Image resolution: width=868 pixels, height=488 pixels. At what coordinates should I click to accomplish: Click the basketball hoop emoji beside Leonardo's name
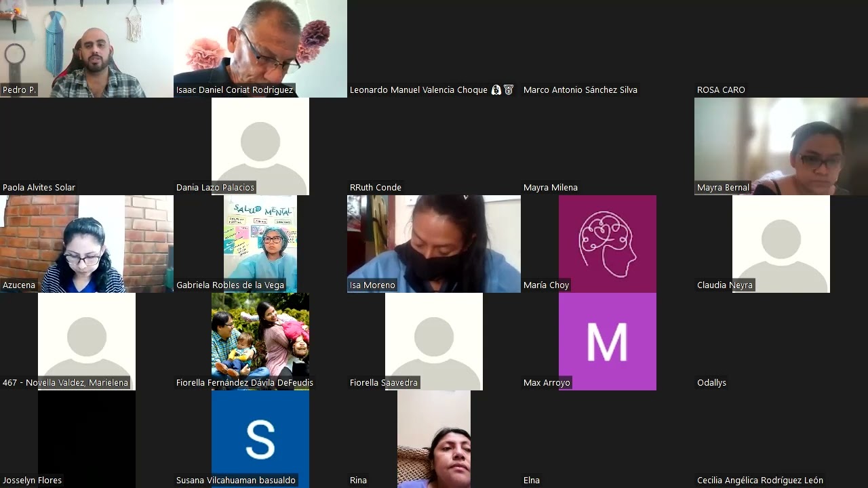[x=509, y=89]
